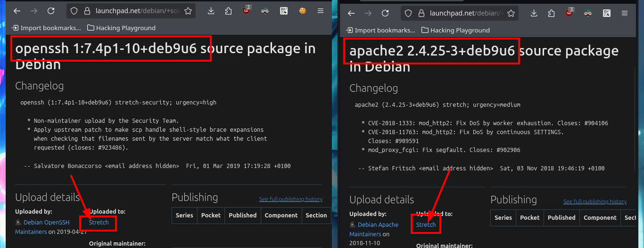
Task: Click Import bookmarks... in the right window
Action: pyautogui.click(x=380, y=30)
